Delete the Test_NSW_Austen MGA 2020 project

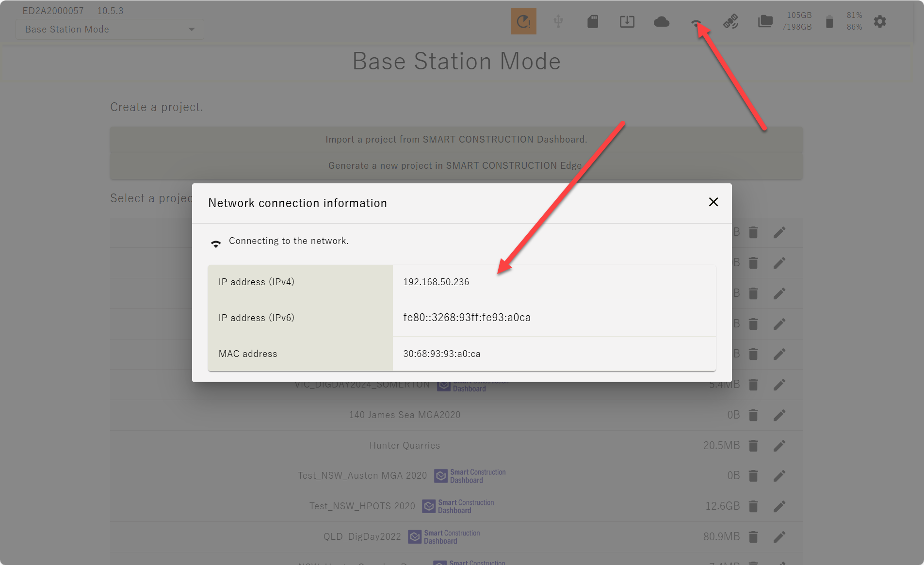point(753,476)
